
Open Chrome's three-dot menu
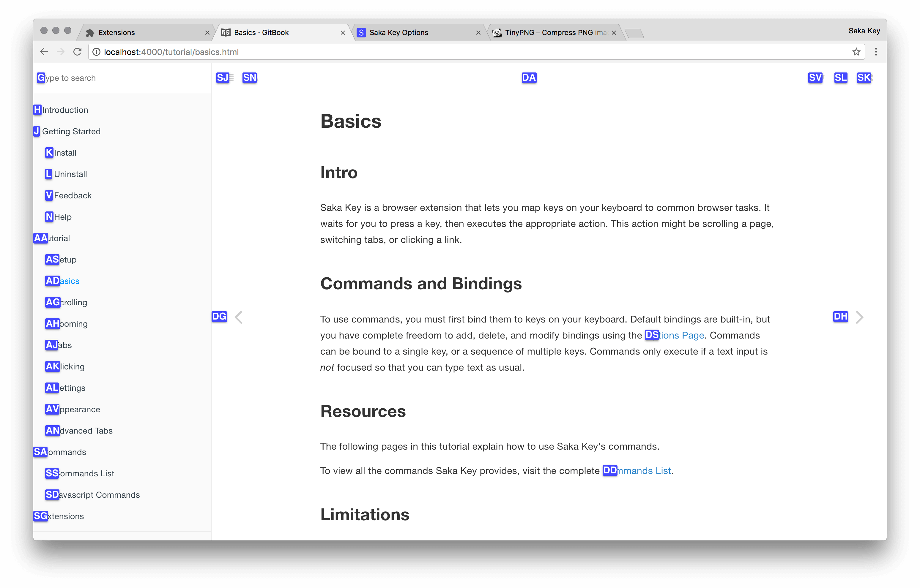(876, 52)
